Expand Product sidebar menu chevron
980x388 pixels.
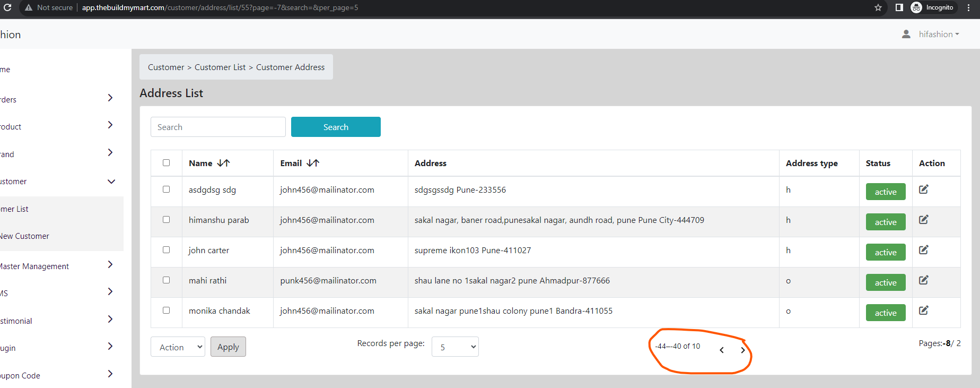pos(110,125)
